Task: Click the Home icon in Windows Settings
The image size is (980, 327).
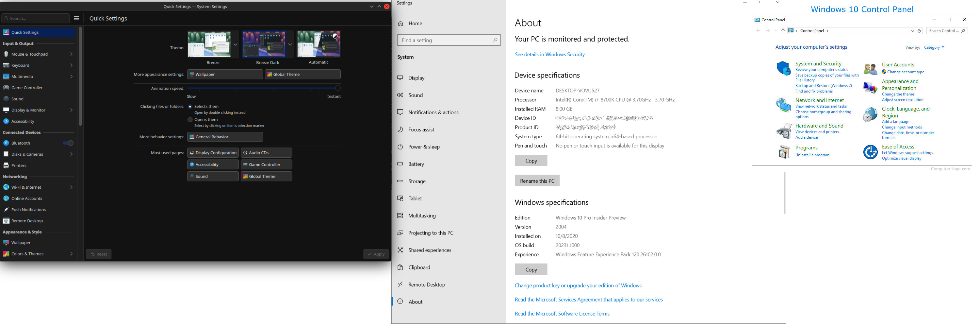Action: pyautogui.click(x=400, y=23)
